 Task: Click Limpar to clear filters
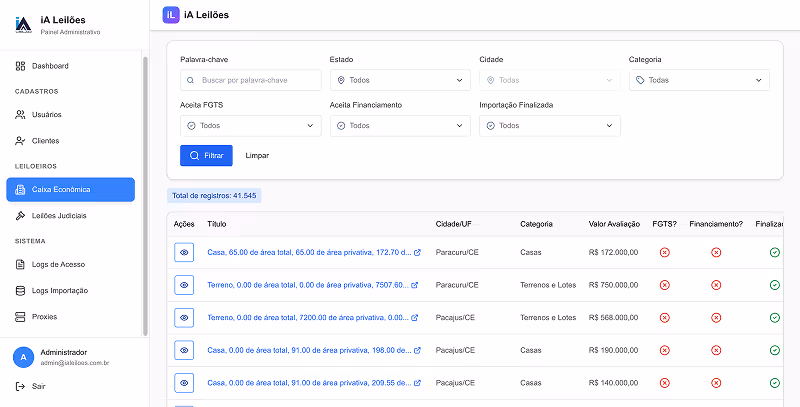[257, 156]
